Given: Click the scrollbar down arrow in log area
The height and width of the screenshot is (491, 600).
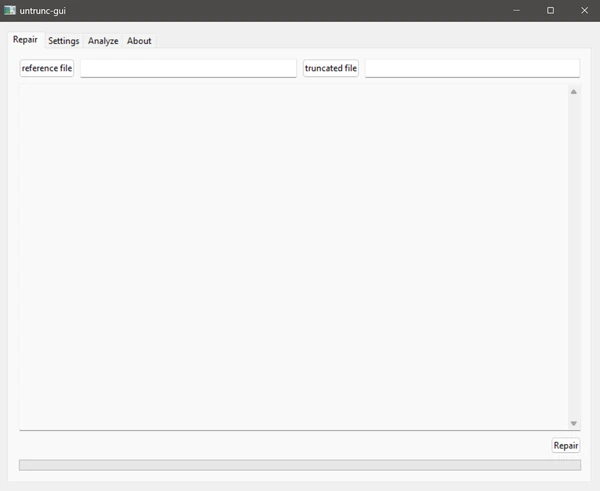Looking at the screenshot, I should tap(573, 424).
